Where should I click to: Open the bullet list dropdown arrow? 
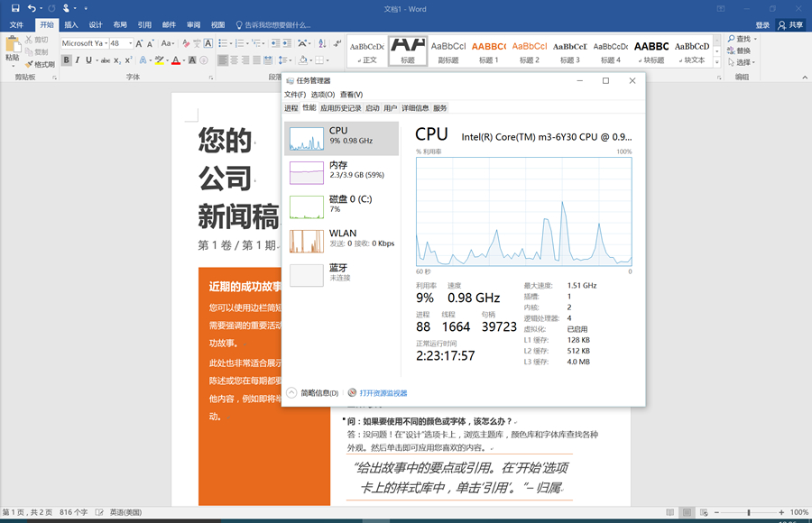pyautogui.click(x=230, y=43)
